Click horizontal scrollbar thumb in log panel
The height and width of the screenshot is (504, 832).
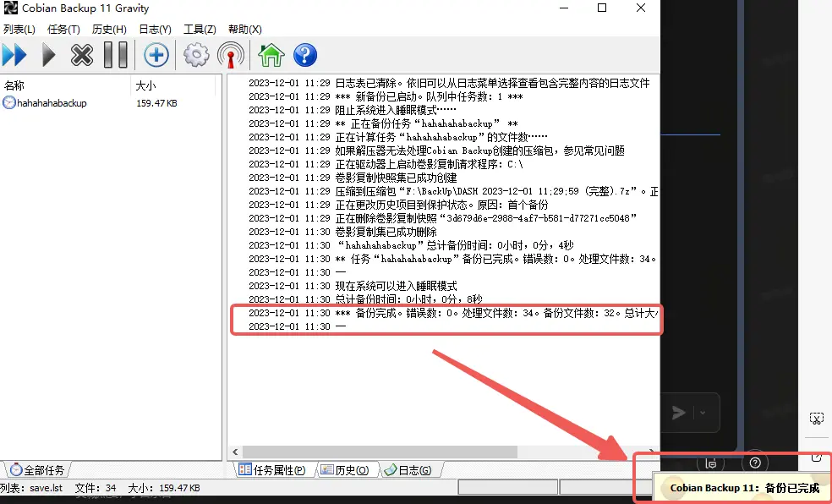tap(380, 452)
